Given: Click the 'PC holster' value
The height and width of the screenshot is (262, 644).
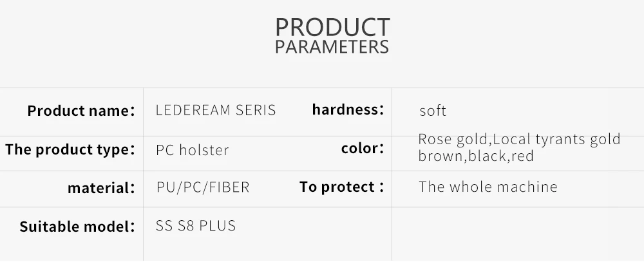Looking at the screenshot, I should tap(193, 151).
